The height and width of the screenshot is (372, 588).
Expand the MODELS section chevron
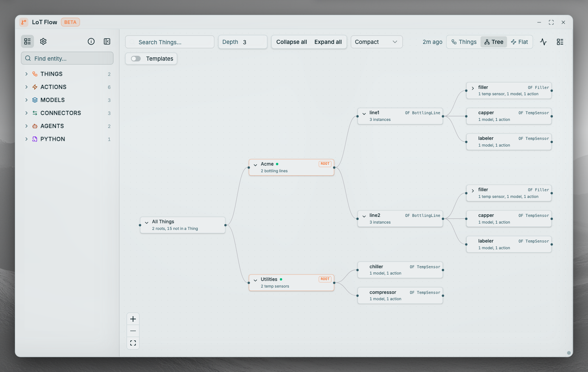pyautogui.click(x=26, y=100)
